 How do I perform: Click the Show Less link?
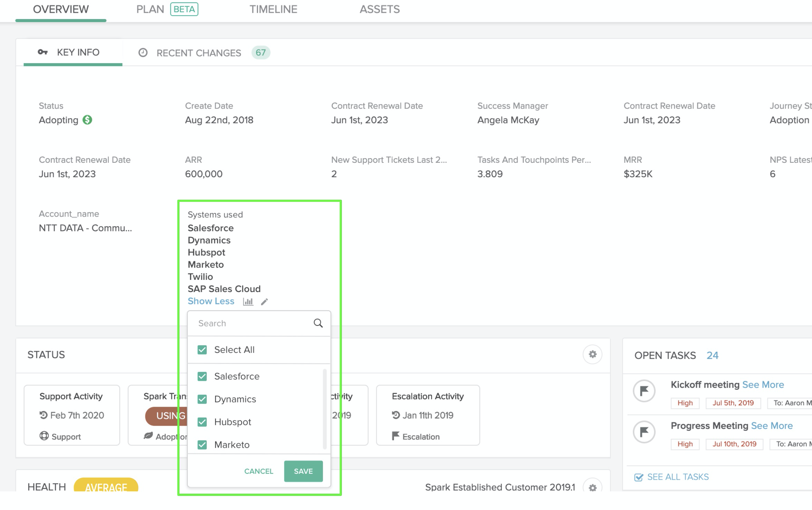point(211,301)
